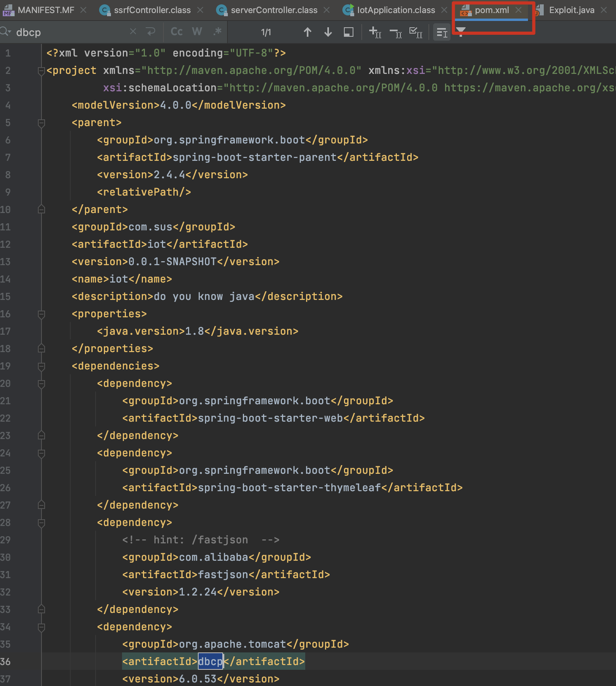Viewport: 616px width, 686px height.
Task: Clear the dbcp search text
Action: (133, 32)
